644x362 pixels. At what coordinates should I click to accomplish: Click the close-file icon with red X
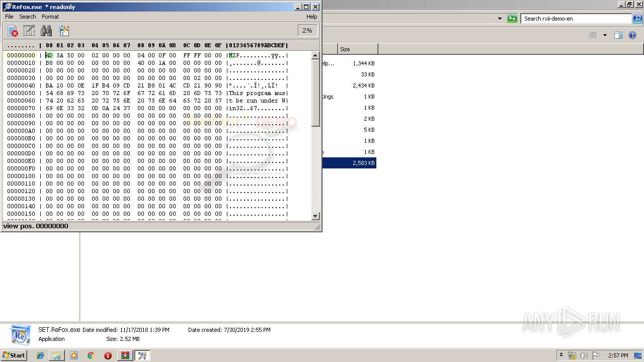pyautogui.click(x=13, y=31)
